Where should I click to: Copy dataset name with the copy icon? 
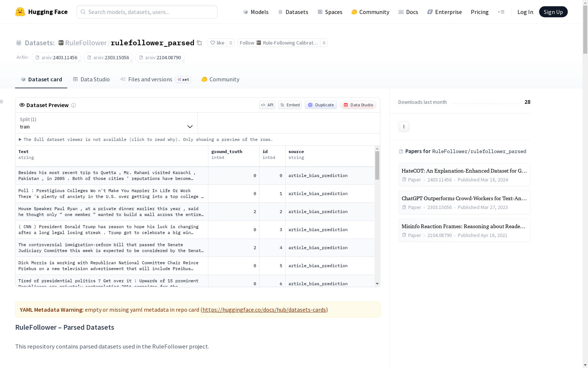coord(199,43)
